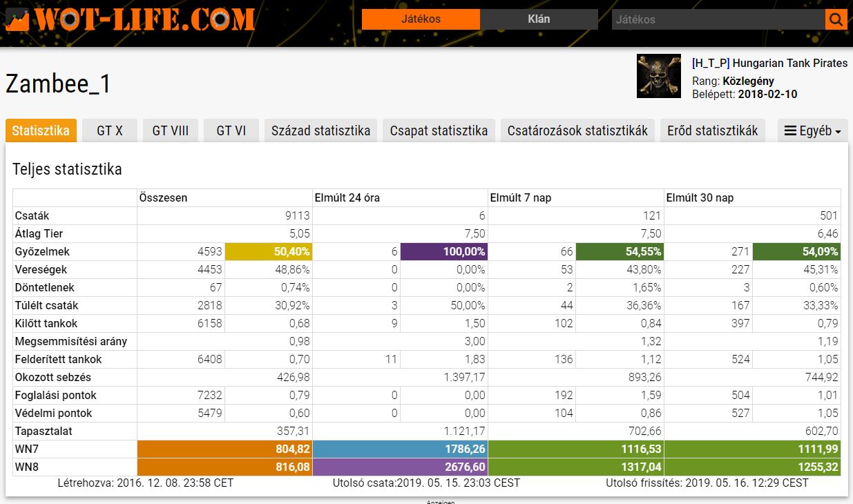Open the GT VIII tab
853x504 pixels.
(171, 130)
